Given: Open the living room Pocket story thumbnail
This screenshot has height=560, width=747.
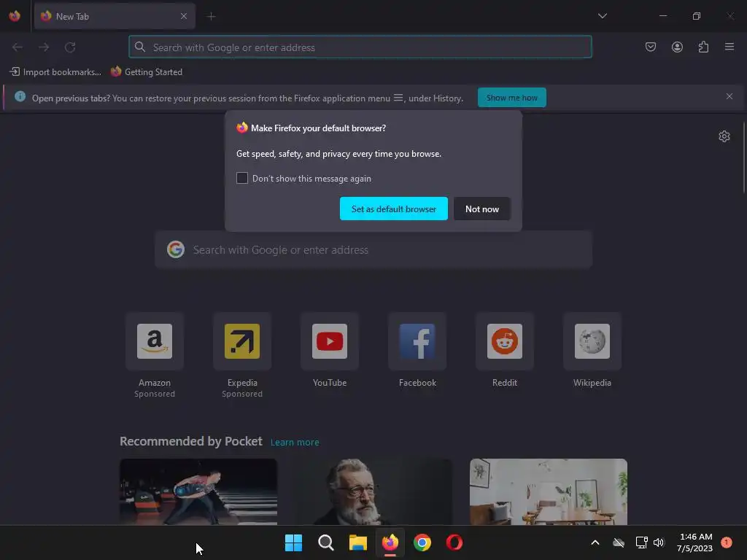Looking at the screenshot, I should coord(549,491).
